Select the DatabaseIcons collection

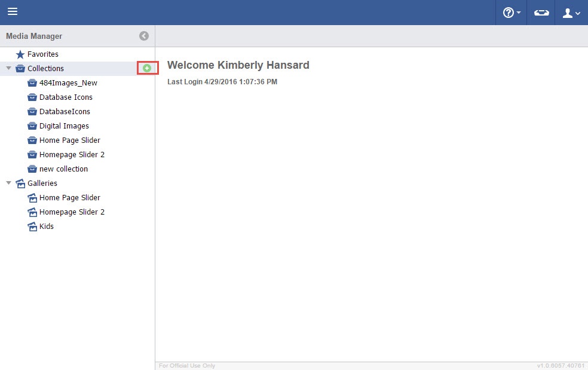coord(65,112)
